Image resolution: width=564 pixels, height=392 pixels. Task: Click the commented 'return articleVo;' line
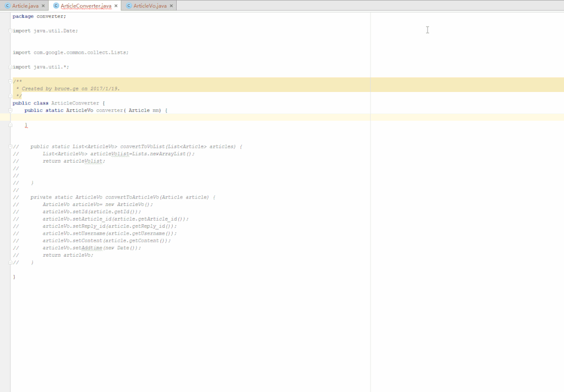pos(67,255)
